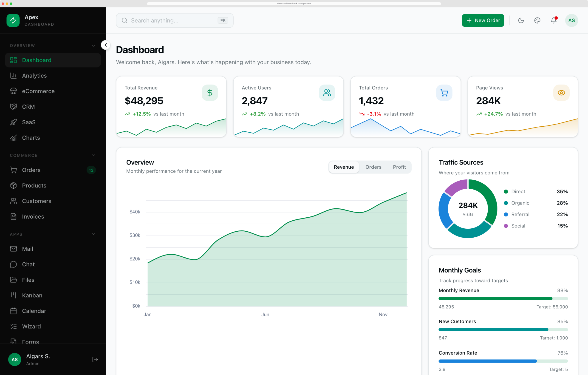Toggle Referral series in traffic legend

(536, 214)
